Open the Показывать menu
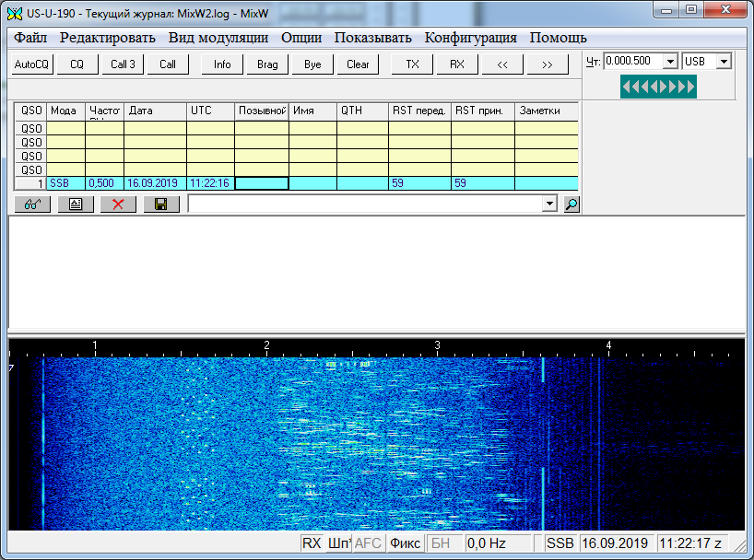754x560 pixels. point(373,38)
